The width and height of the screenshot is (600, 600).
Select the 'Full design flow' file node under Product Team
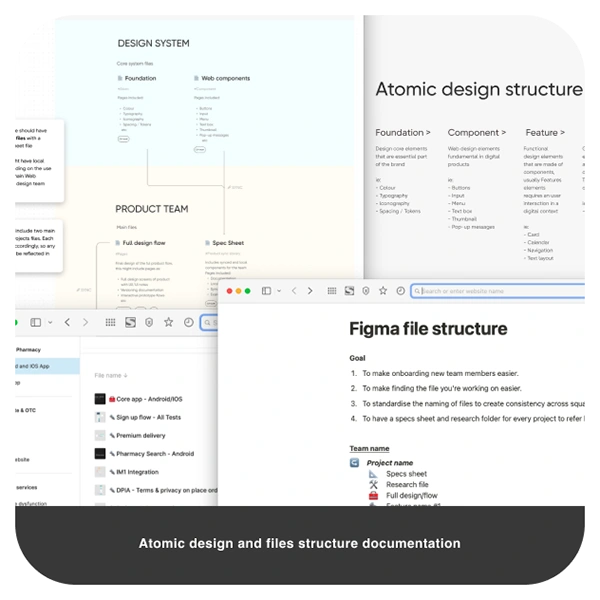140,243
